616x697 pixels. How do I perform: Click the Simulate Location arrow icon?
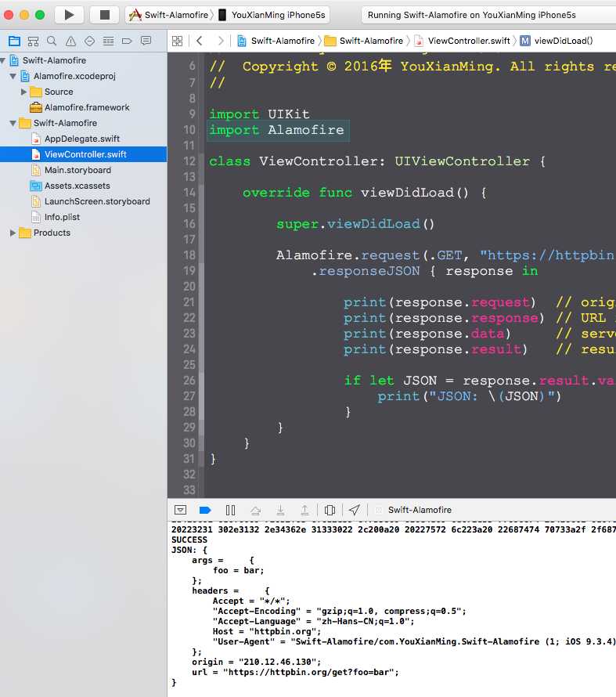pyautogui.click(x=355, y=510)
